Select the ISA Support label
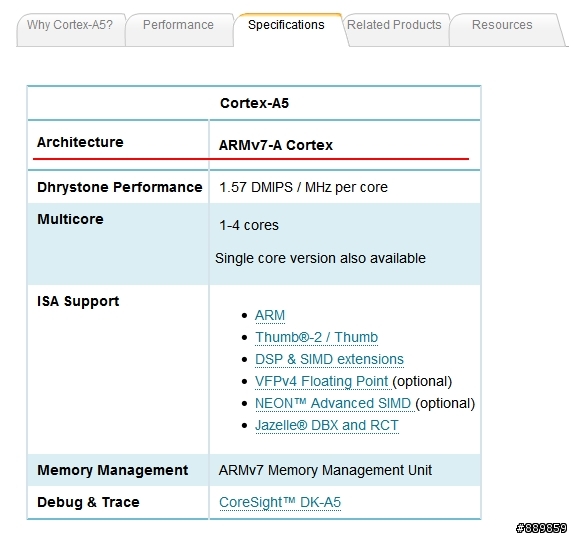Screen dimensions: 573x536 78,301
